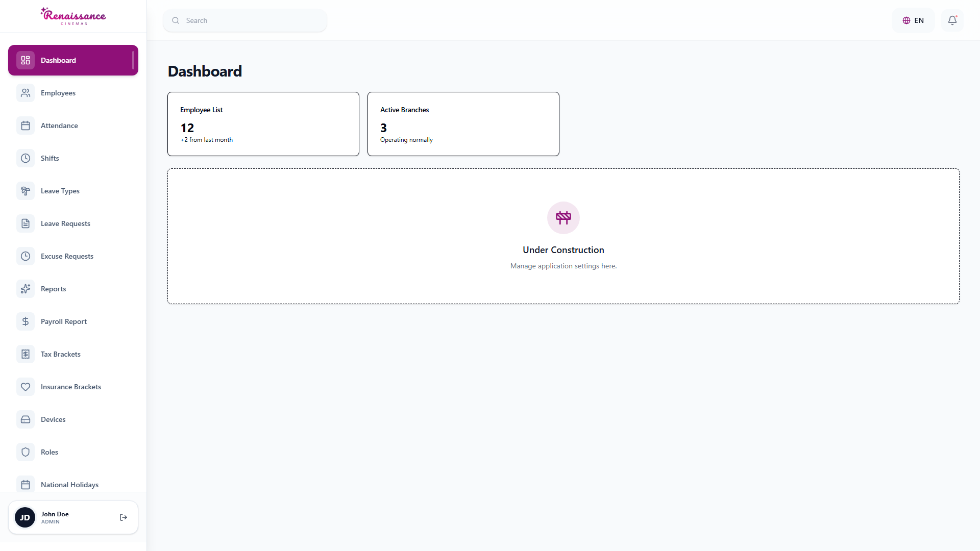Viewport: 980px width, 551px height.
Task: Navigate to National Holidays
Action: pos(73,485)
